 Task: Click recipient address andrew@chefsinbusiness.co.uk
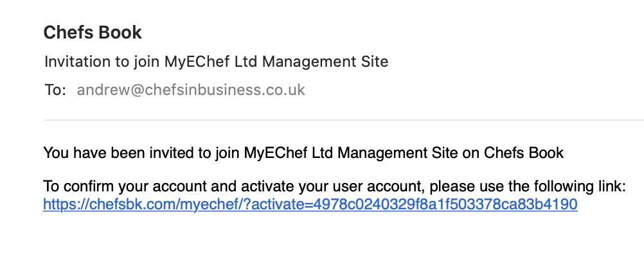(191, 90)
